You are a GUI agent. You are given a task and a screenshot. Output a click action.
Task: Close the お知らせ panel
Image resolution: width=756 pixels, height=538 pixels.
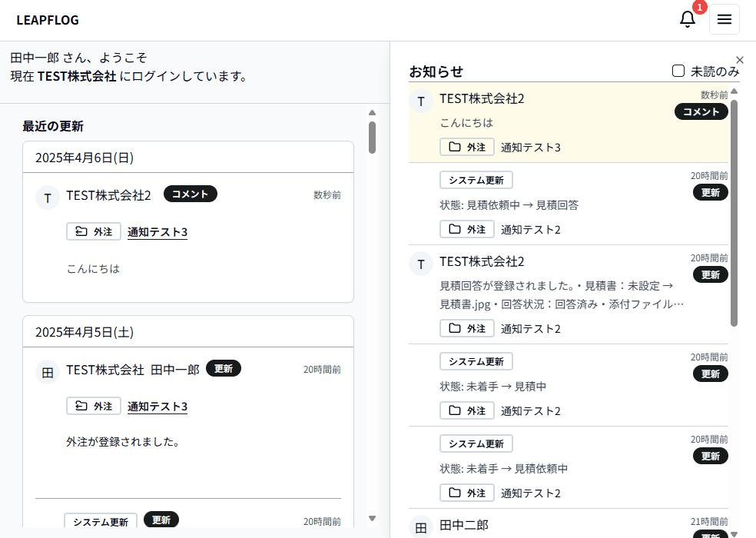(x=740, y=59)
